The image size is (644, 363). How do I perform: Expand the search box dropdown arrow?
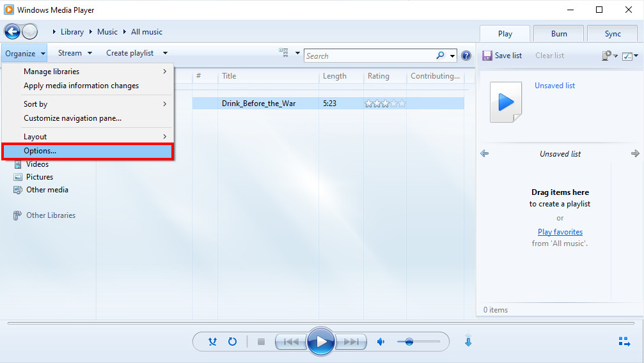(x=452, y=56)
